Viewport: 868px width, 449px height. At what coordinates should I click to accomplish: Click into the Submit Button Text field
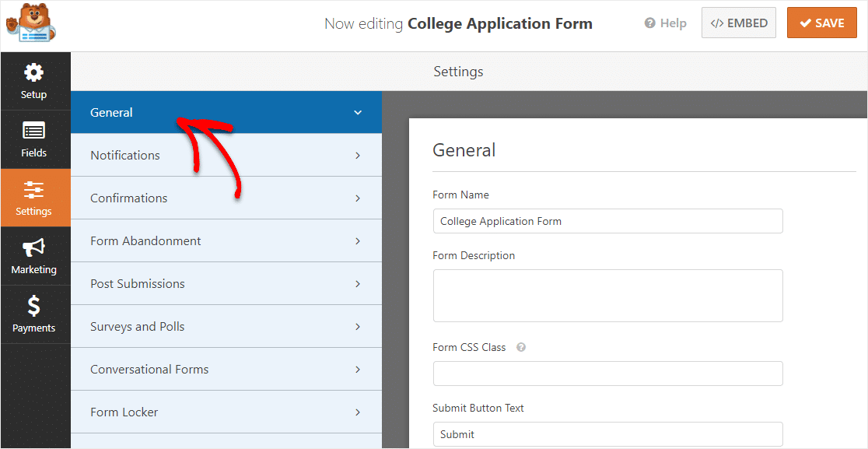(x=607, y=435)
